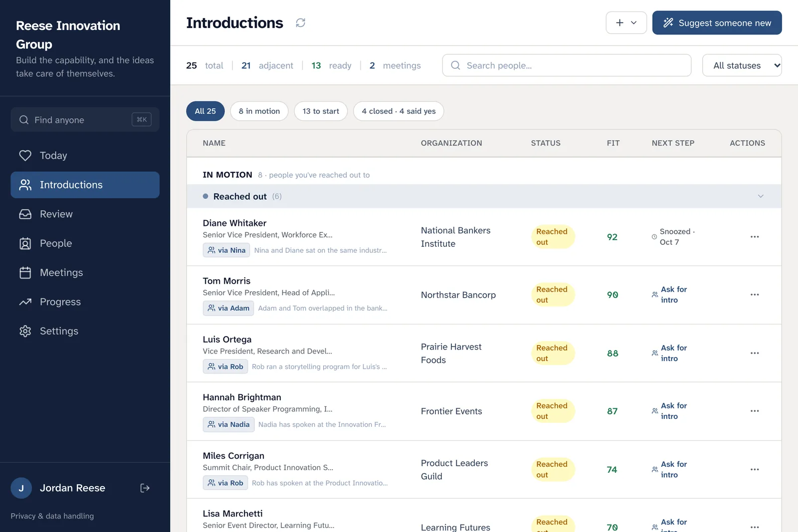Image resolution: width=798 pixels, height=532 pixels.
Task: Click Ask for intro for Tom Morris
Action: pos(669,295)
